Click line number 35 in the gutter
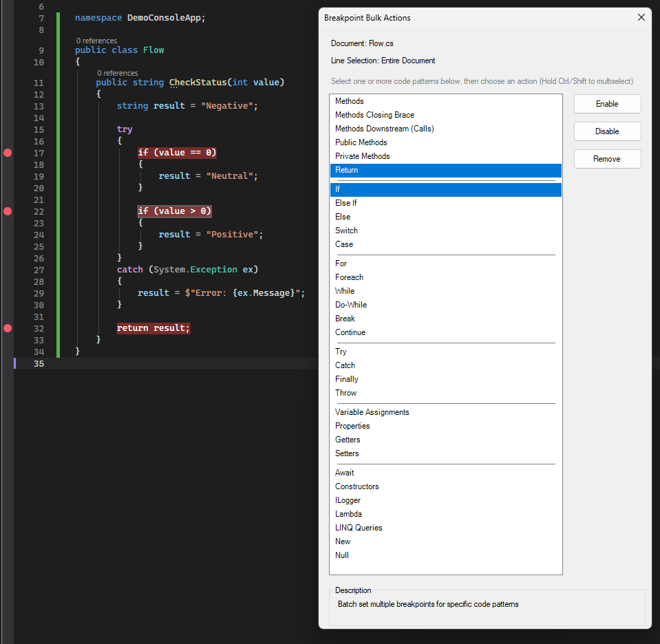Image resolution: width=660 pixels, height=644 pixels. click(39, 364)
